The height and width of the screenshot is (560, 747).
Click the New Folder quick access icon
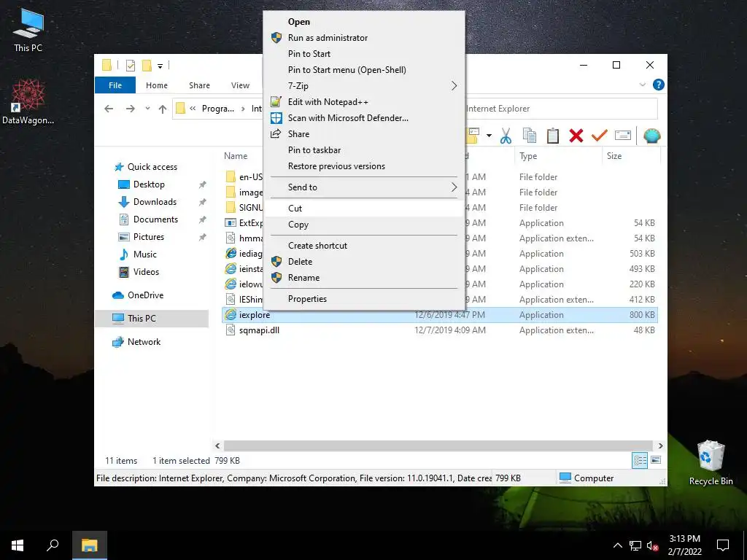pos(147,65)
